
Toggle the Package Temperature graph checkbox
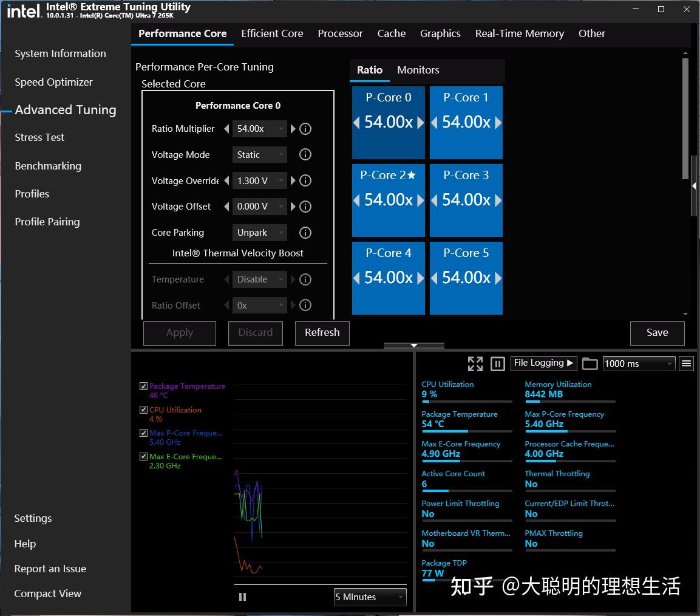tap(143, 386)
